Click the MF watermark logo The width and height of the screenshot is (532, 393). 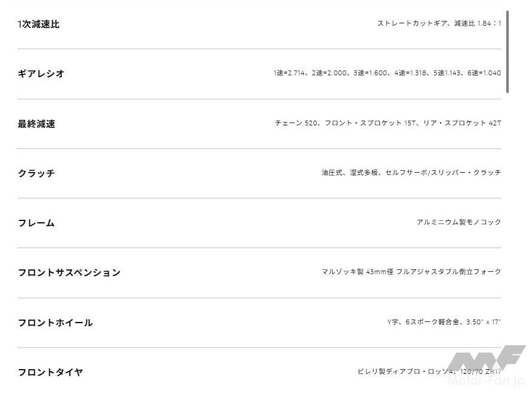(485, 360)
